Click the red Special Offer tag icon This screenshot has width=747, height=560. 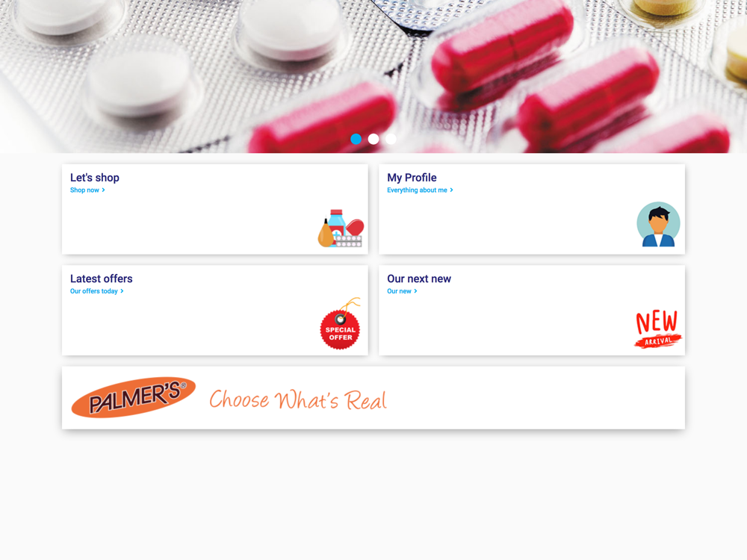pos(340,324)
